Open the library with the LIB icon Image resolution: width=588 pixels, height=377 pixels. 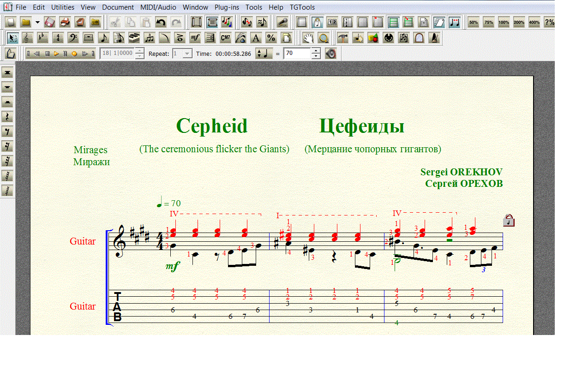pos(96,22)
